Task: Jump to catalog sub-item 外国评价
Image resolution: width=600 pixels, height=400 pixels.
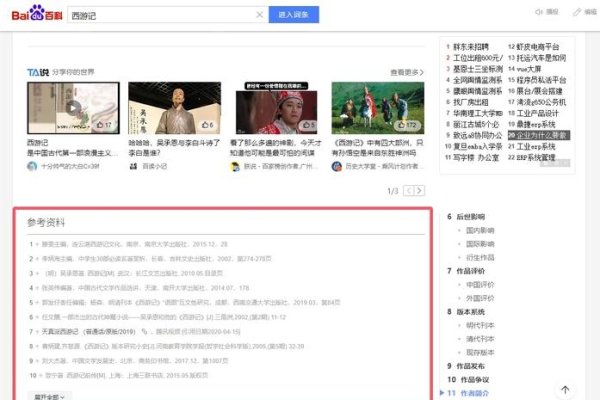Action: coord(480,298)
